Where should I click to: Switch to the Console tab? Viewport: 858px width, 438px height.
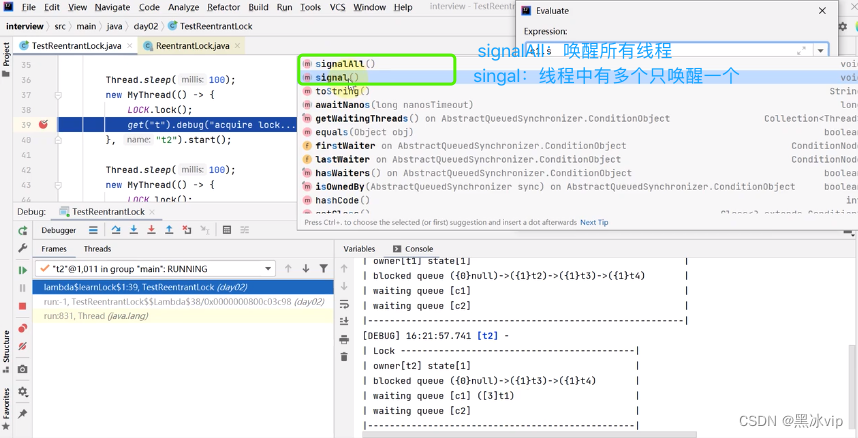click(x=413, y=249)
